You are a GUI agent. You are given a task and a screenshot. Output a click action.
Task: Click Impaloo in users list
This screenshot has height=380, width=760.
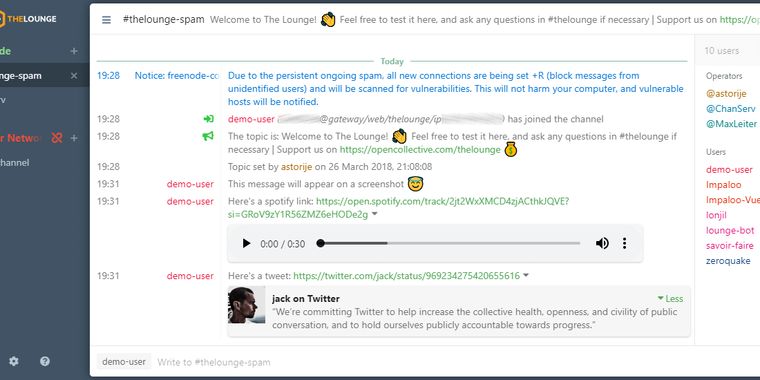[723, 185]
